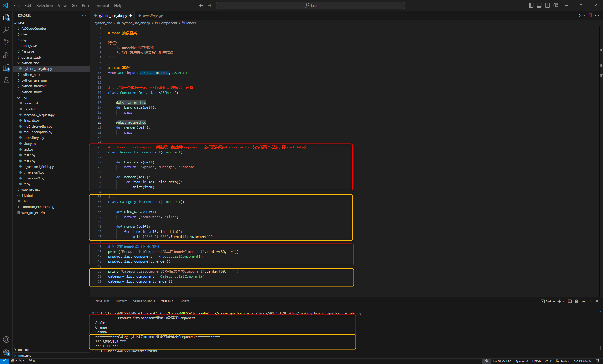Screen dimensions: 603x364
Task: Create a new terminal with plus icon
Action: (559, 301)
